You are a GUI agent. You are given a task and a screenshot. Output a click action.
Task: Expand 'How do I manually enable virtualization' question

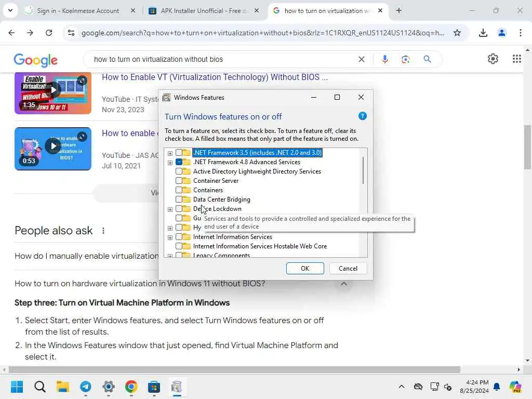[x=87, y=256]
